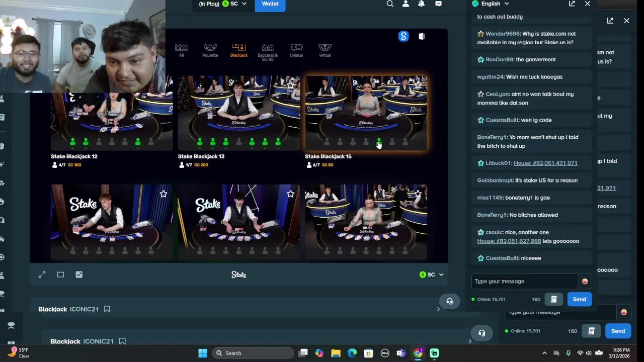Image resolution: width=644 pixels, height=362 pixels.
Task: Toggle fullscreen game view
Action: coord(42,275)
